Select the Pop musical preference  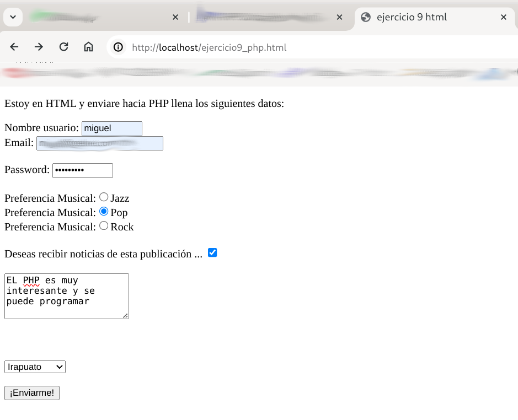(x=104, y=212)
